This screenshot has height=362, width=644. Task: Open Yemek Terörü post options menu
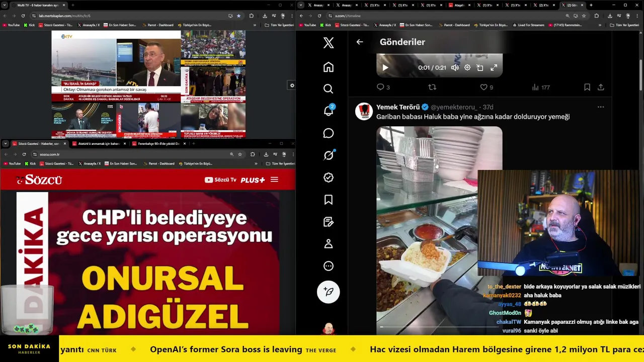pyautogui.click(x=601, y=107)
